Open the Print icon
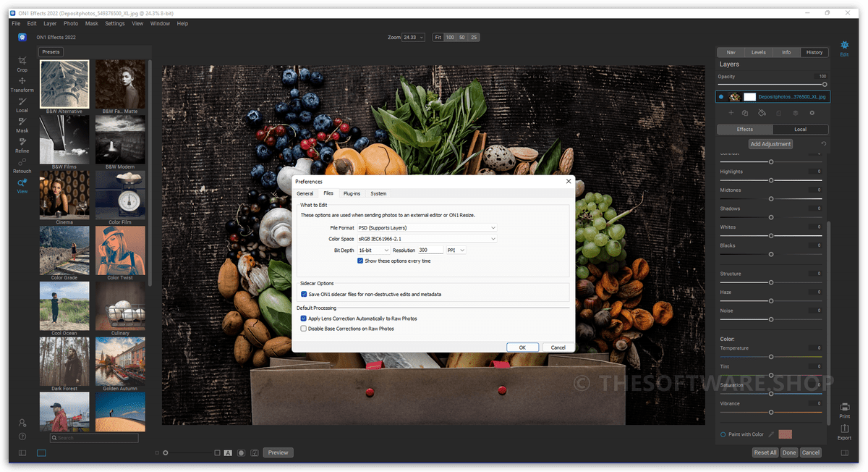 click(844, 410)
